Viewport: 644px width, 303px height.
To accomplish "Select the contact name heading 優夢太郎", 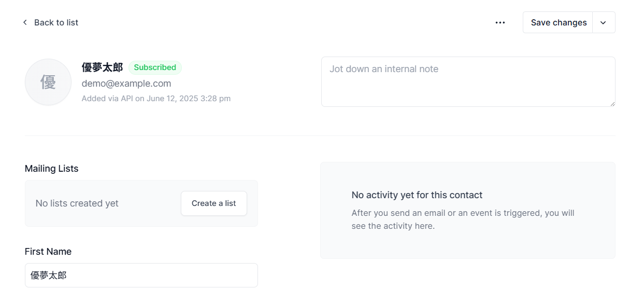I will click(102, 67).
